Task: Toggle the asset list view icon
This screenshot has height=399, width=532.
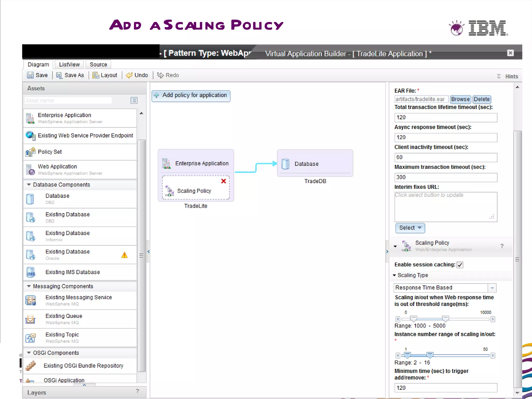Action: tap(134, 101)
